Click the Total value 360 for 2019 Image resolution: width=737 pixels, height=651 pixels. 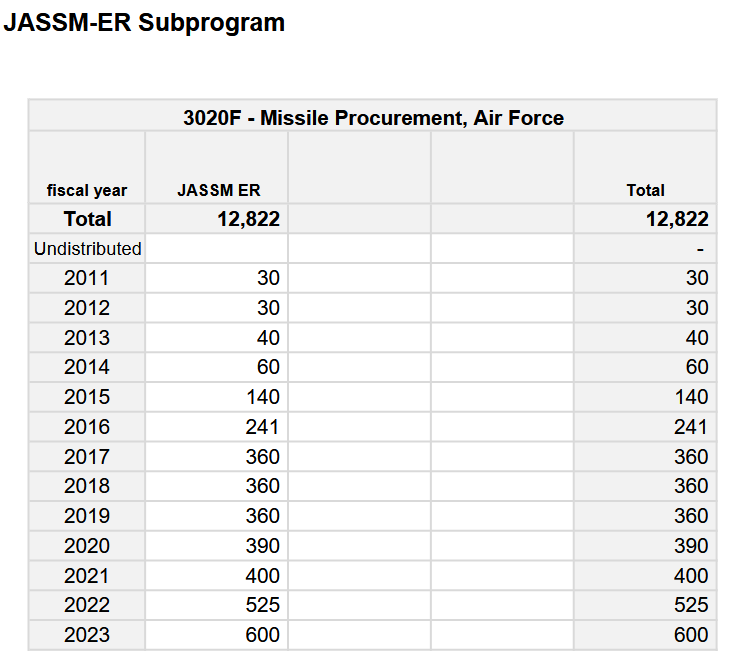691,516
